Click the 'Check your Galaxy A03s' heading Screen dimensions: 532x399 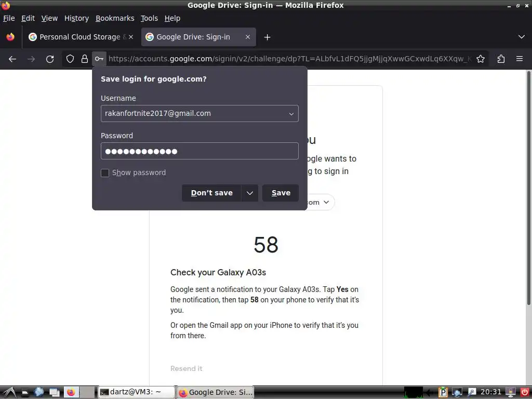tap(218, 272)
